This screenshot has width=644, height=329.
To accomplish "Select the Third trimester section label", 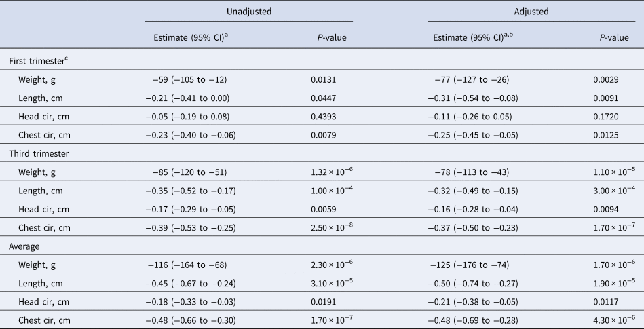I will point(38,154).
